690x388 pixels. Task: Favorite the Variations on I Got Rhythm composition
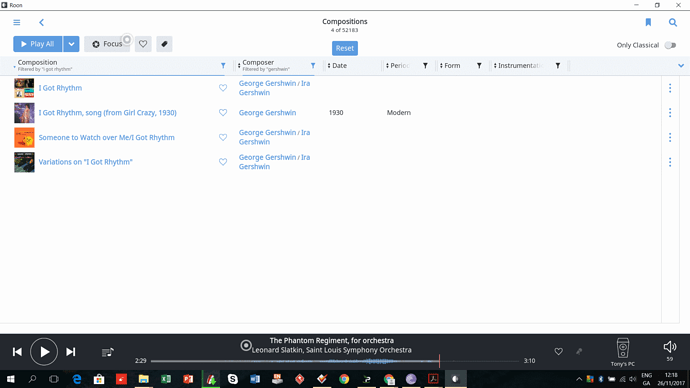pyautogui.click(x=223, y=162)
